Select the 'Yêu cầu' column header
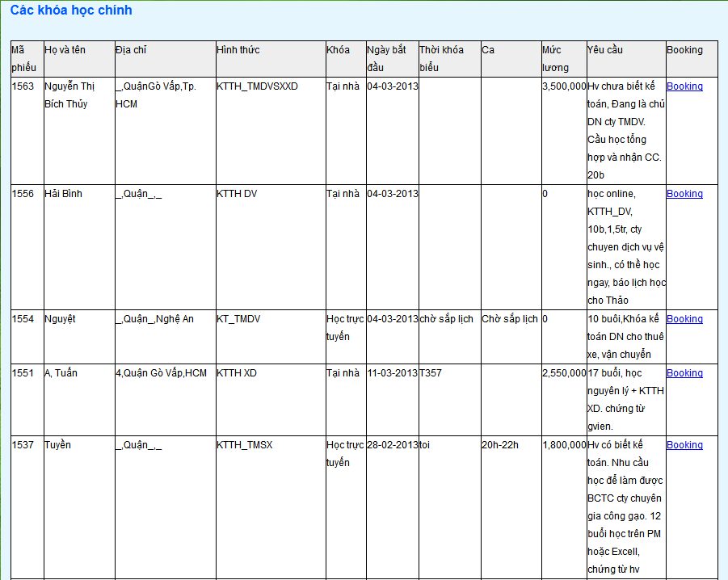Screen dimensions: 728x580 (x=605, y=50)
